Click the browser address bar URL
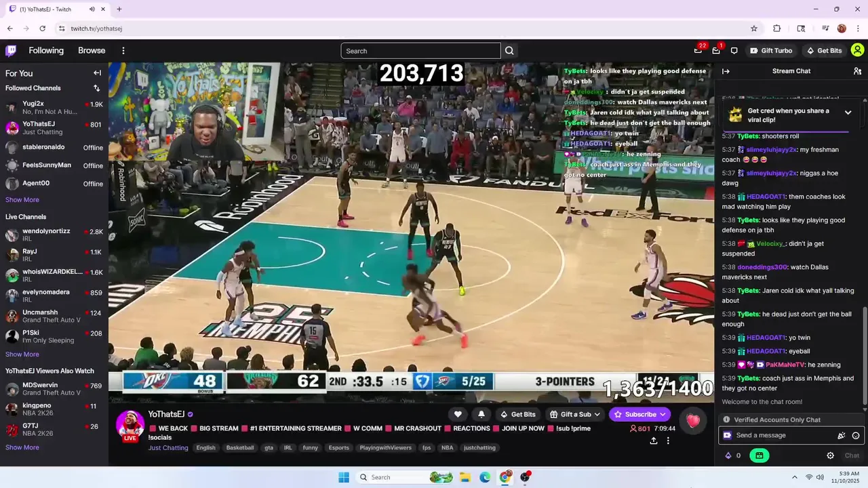 click(96, 28)
